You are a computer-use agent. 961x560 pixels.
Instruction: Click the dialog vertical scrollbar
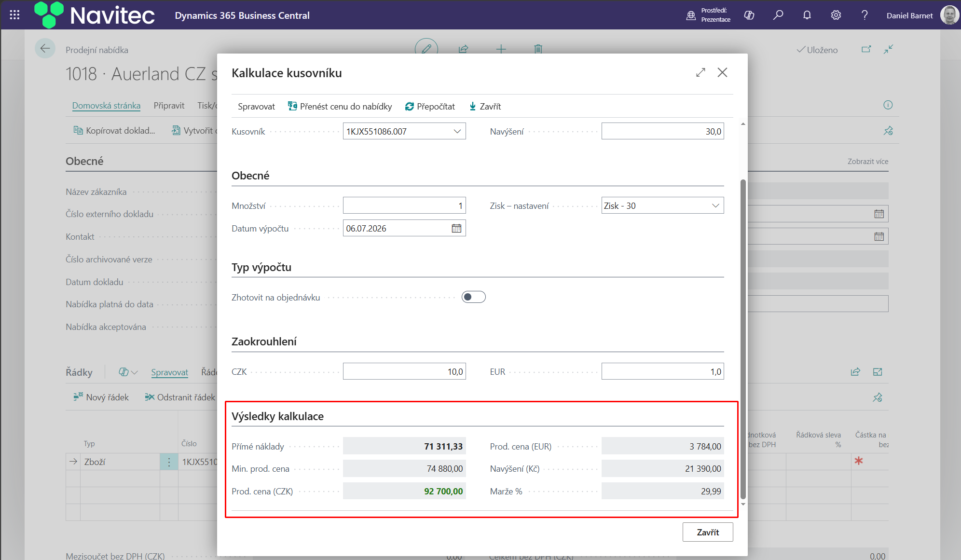coord(743,338)
